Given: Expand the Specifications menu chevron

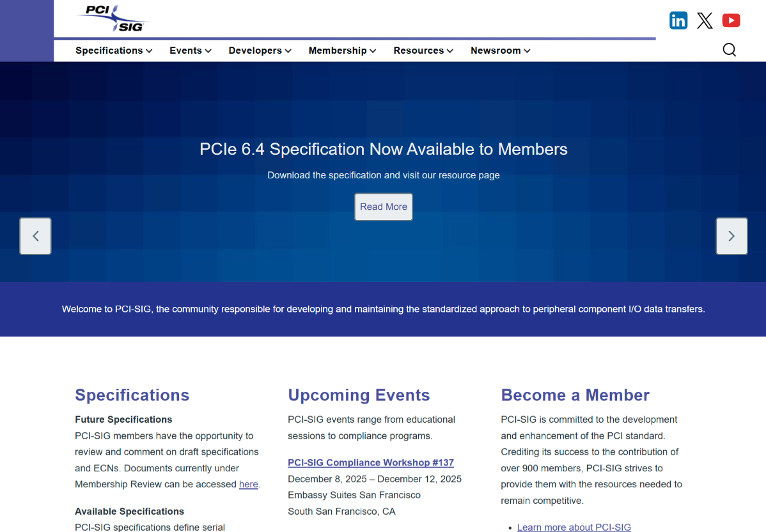Looking at the screenshot, I should point(149,51).
